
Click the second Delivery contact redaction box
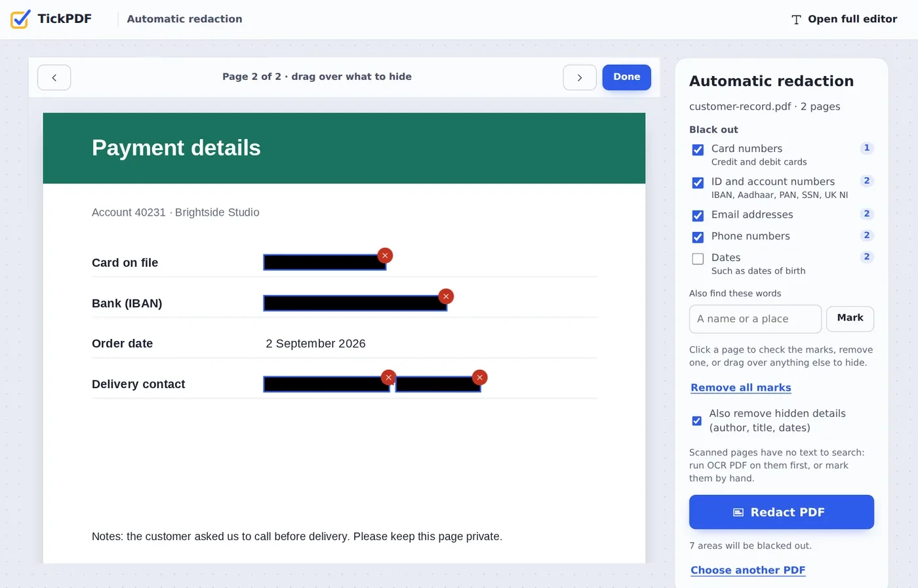438,384
